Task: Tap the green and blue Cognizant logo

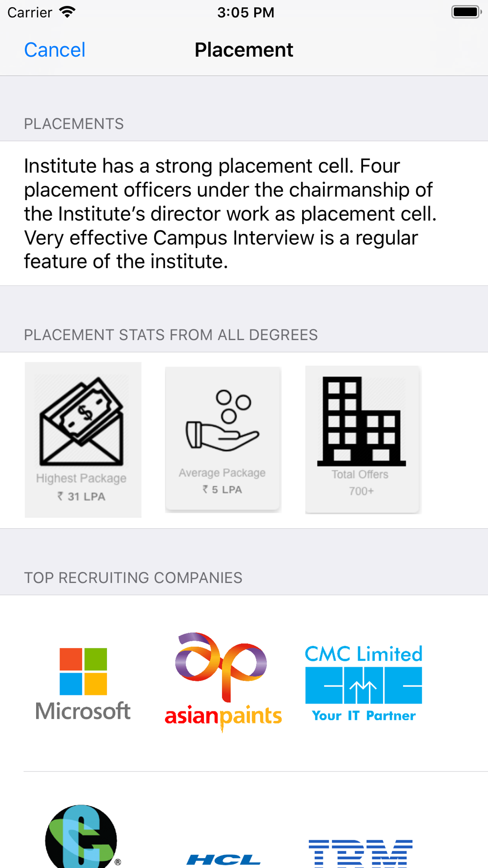Action: 81,837
